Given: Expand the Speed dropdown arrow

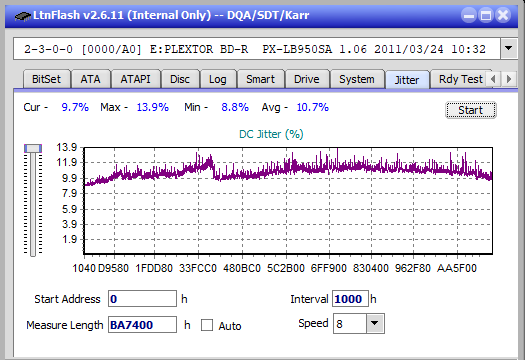Looking at the screenshot, I should [x=375, y=323].
